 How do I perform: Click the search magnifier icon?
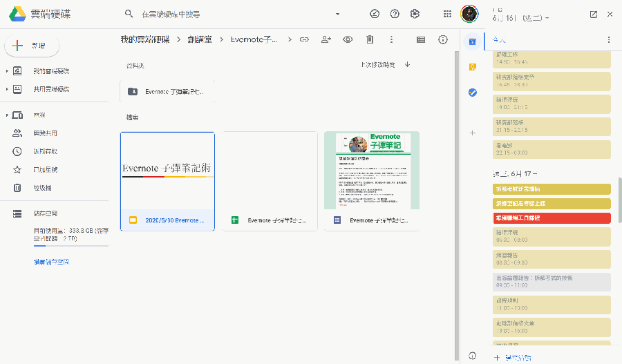pos(129,14)
